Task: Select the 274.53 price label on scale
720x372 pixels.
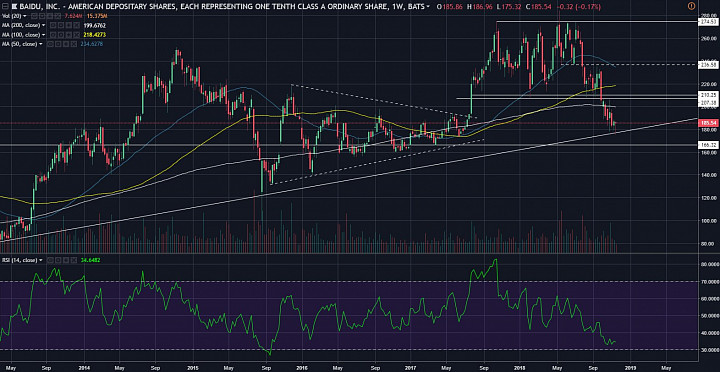Action: click(x=709, y=22)
